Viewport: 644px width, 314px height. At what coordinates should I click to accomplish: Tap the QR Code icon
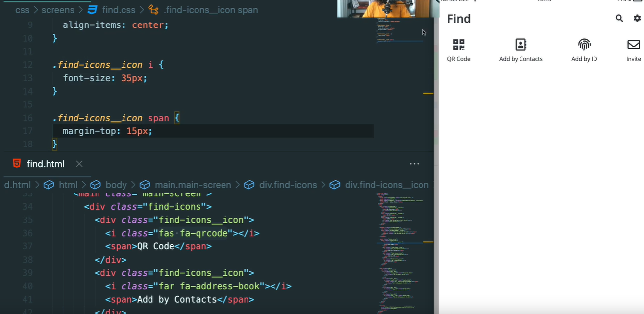click(x=459, y=45)
